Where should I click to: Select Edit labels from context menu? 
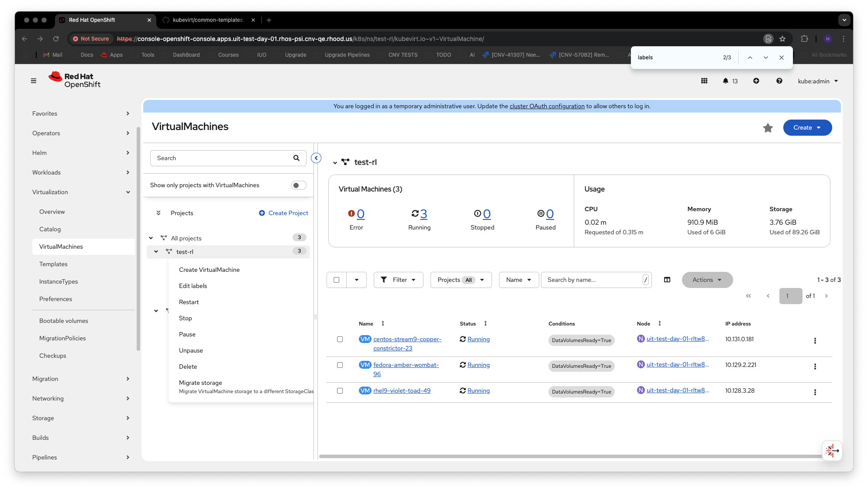[x=193, y=286]
